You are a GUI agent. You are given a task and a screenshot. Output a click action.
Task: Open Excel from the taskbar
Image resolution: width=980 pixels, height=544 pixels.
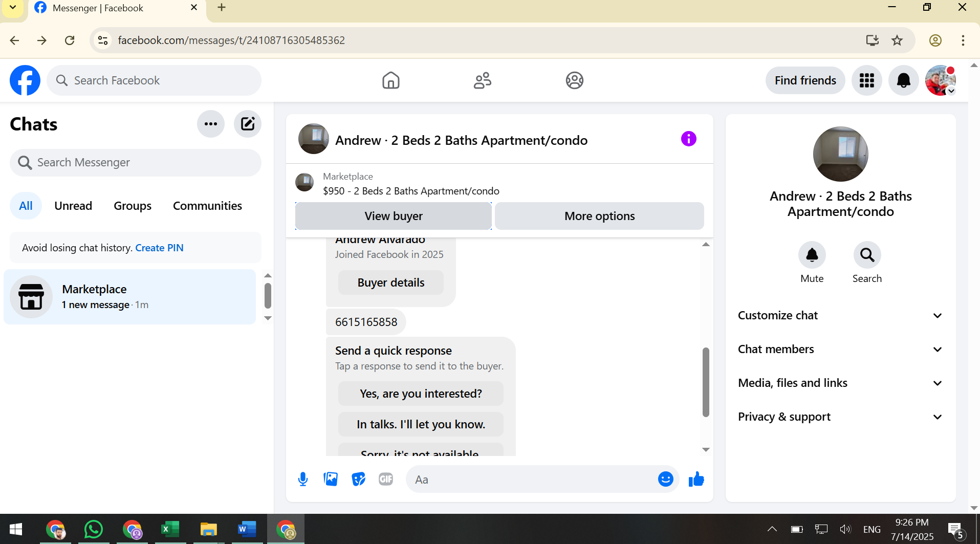[x=170, y=529]
